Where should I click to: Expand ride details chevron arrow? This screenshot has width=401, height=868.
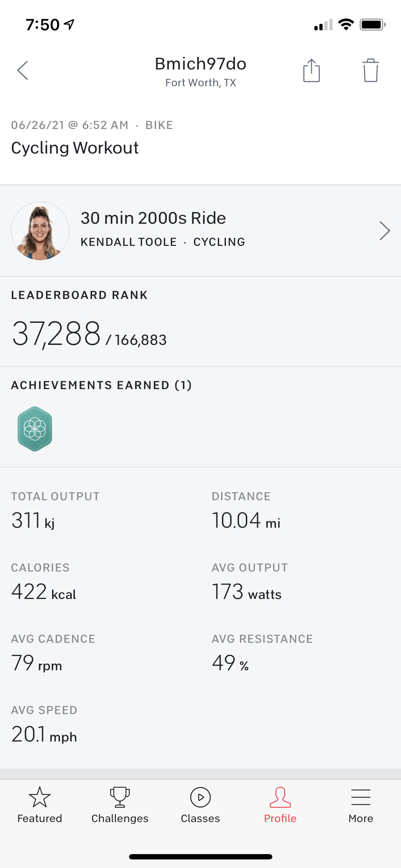pyautogui.click(x=385, y=231)
